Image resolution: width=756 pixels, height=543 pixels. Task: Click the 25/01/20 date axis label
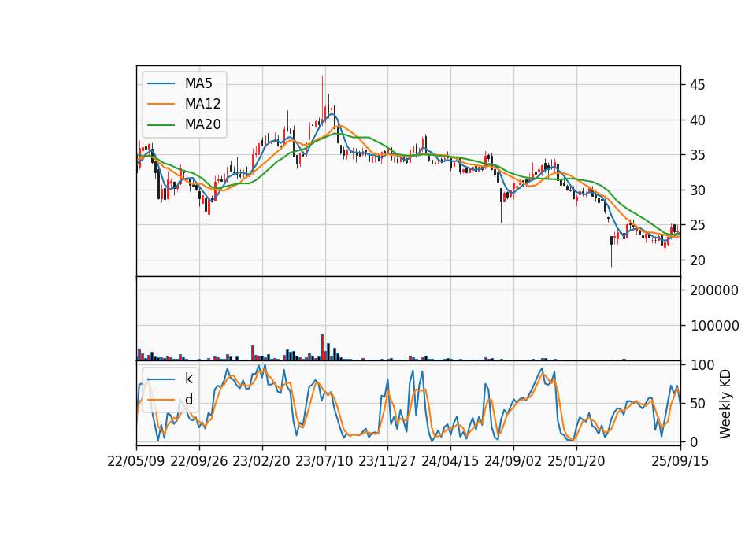[x=576, y=461]
